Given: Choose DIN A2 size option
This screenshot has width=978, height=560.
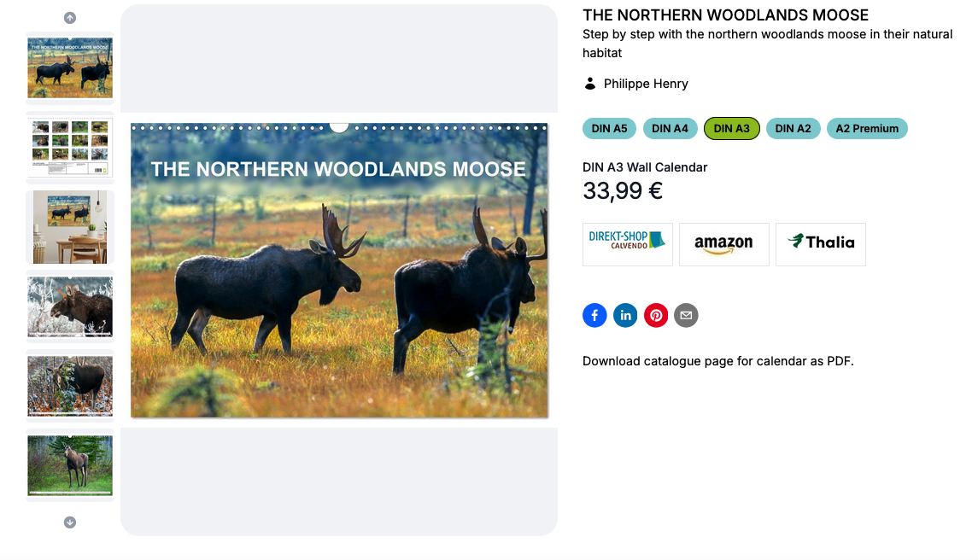Looking at the screenshot, I should pyautogui.click(x=793, y=129).
